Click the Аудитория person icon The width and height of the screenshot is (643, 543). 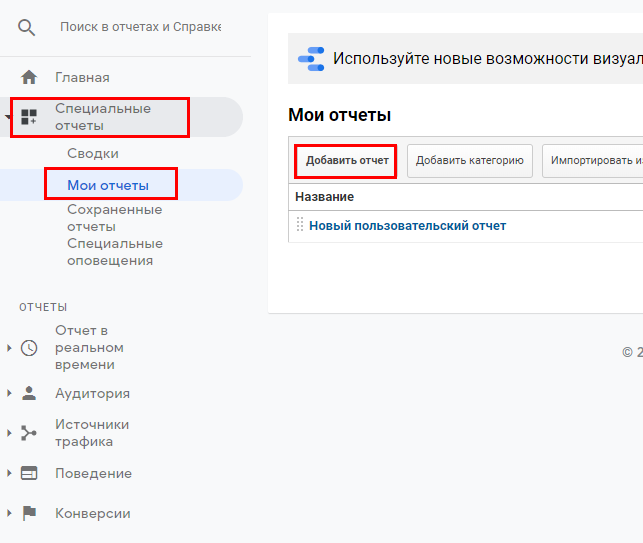point(29,393)
